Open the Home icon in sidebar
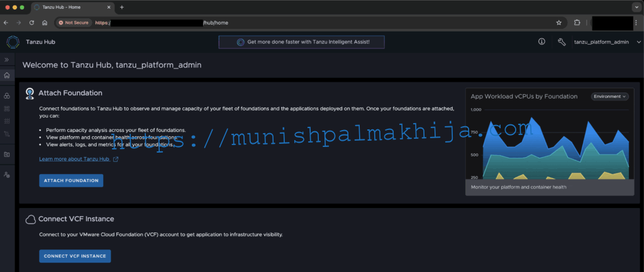This screenshot has width=644, height=272. coord(6,75)
